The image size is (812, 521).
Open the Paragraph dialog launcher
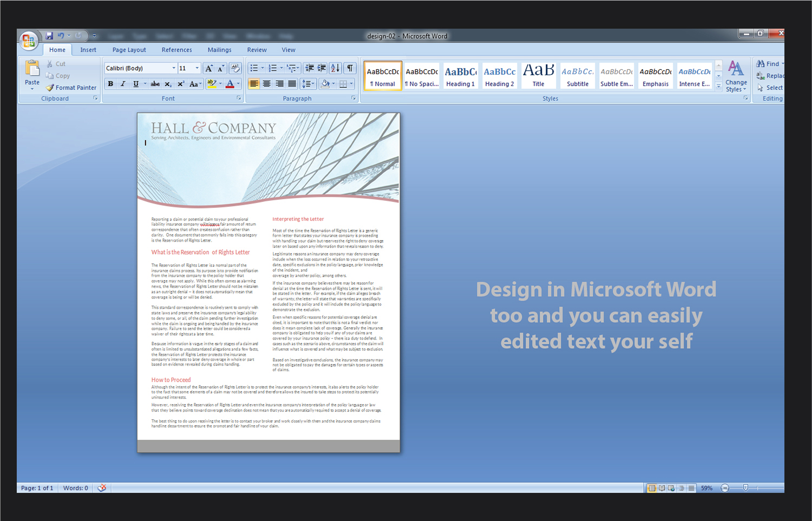pyautogui.click(x=353, y=99)
